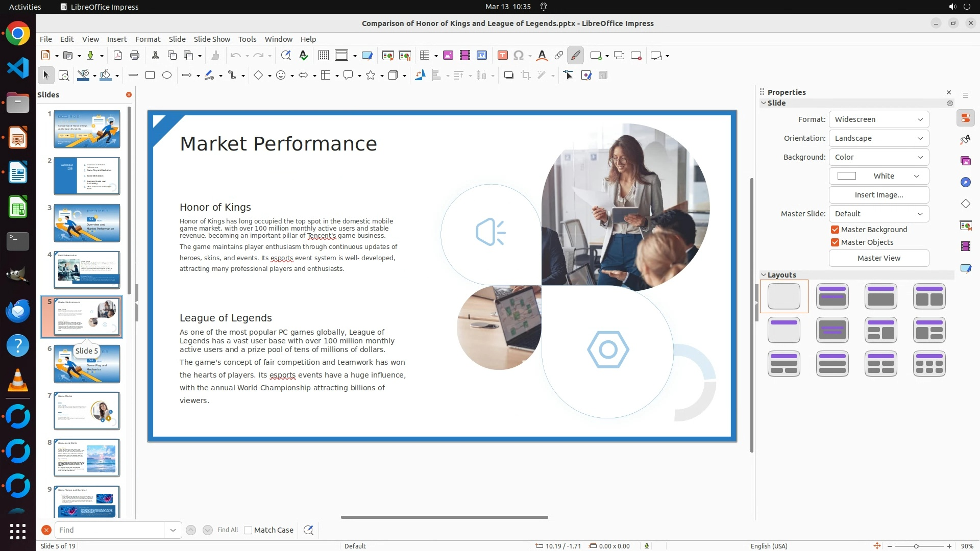This screenshot has height=551, width=980.
Task: Collapse the Layouts section expander
Action: pyautogui.click(x=764, y=275)
